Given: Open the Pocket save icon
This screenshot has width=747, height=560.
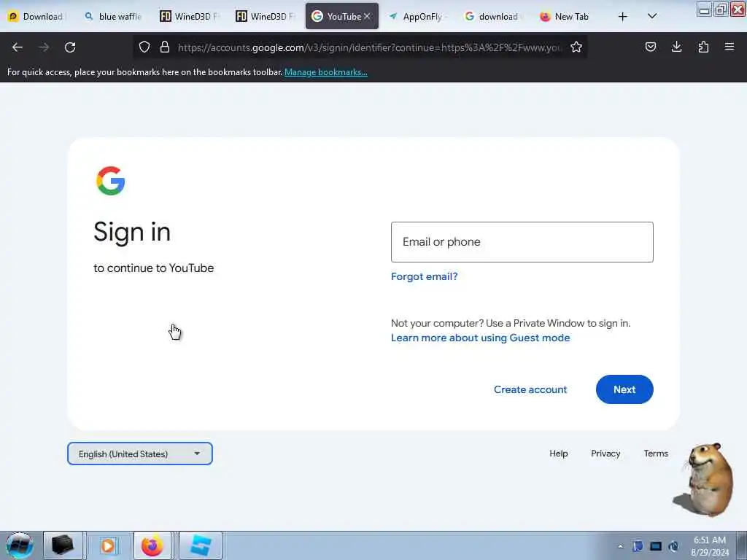Looking at the screenshot, I should pyautogui.click(x=651, y=47).
